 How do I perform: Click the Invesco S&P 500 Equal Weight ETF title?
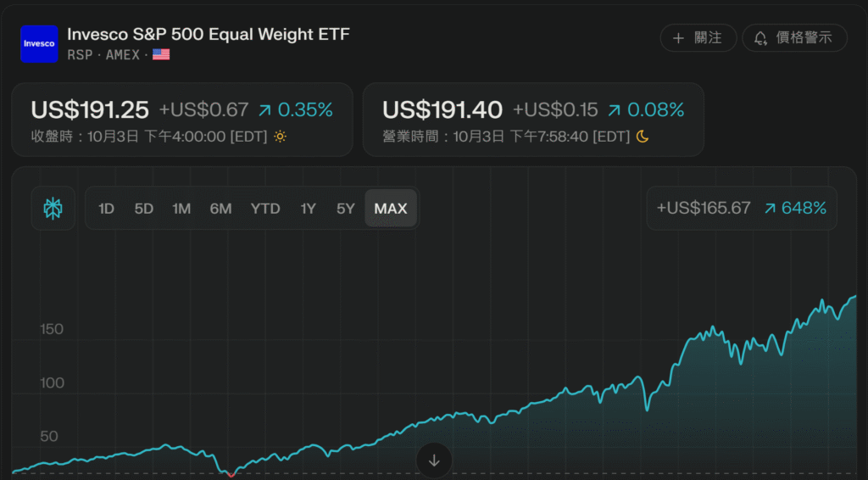pos(209,34)
